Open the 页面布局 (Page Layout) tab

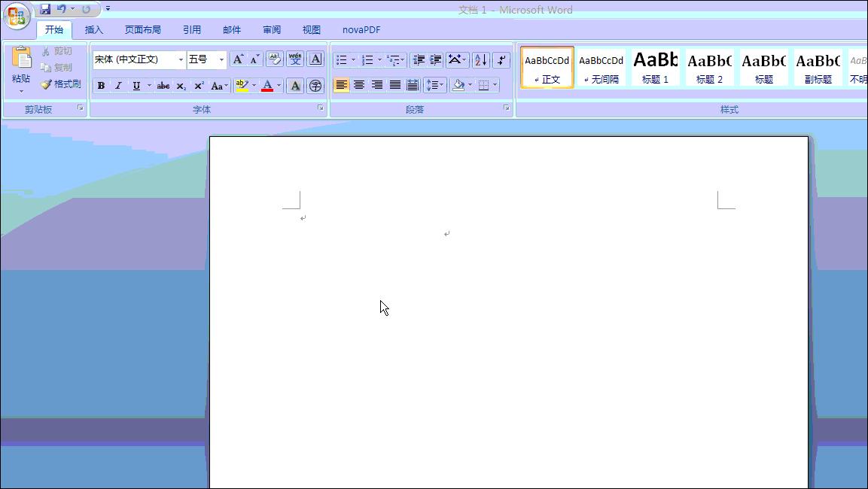[143, 30]
